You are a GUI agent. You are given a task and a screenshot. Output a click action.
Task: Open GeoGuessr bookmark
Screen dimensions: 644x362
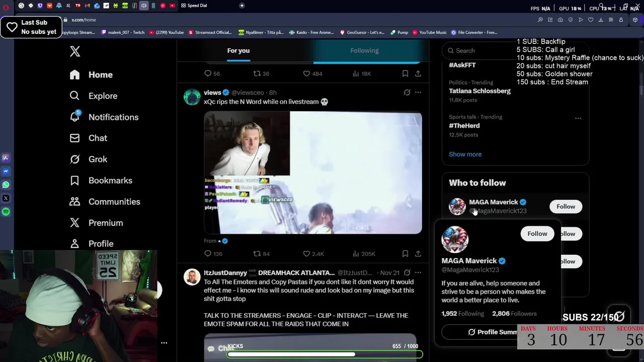click(362, 32)
